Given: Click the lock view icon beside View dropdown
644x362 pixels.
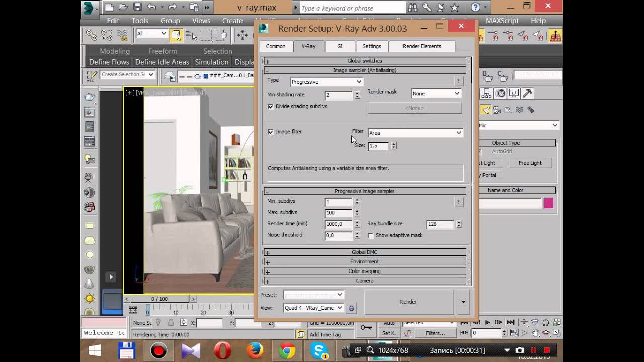Looking at the screenshot, I should [x=351, y=308].
